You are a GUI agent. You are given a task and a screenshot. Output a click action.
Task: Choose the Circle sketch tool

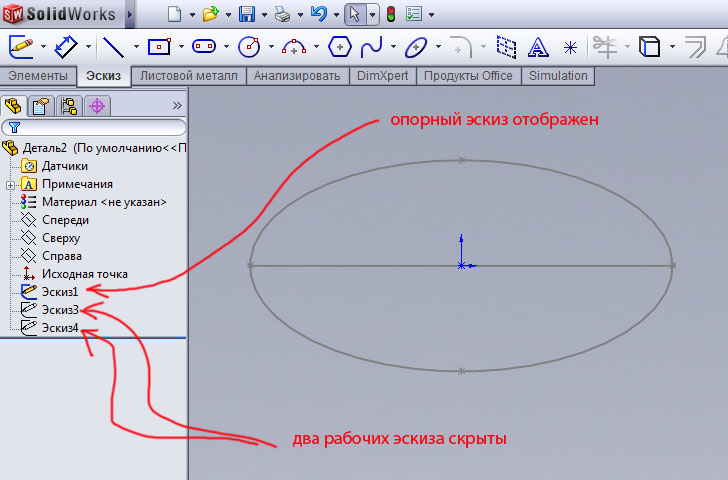click(x=250, y=46)
